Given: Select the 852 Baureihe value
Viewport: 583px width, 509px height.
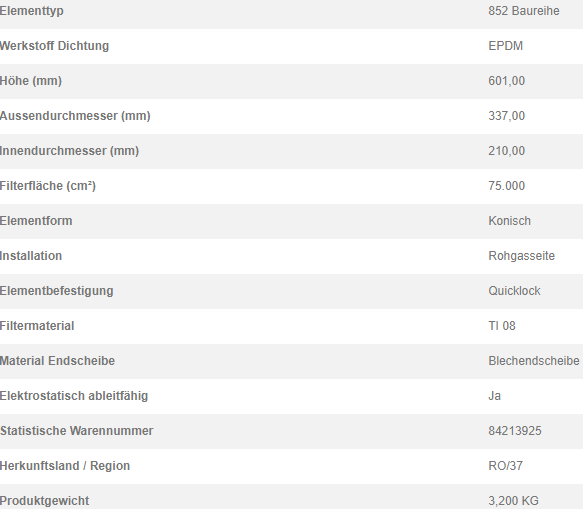Looking at the screenshot, I should point(524,11).
